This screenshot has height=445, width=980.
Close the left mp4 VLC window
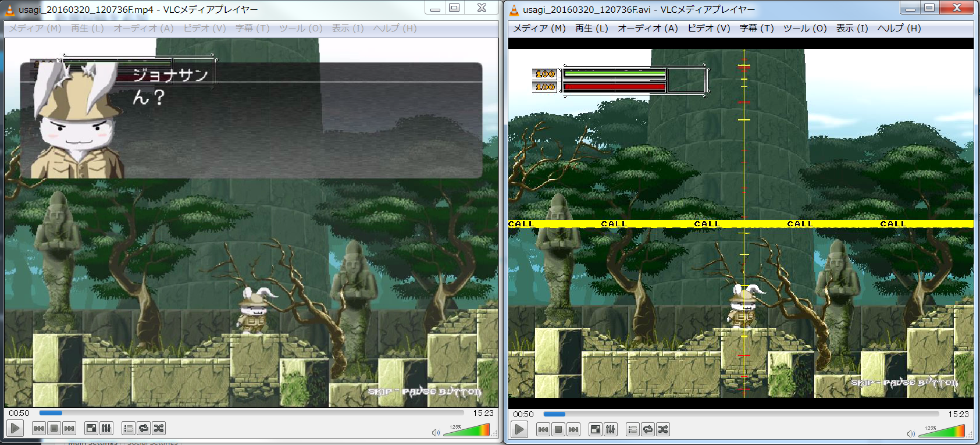pos(482,8)
